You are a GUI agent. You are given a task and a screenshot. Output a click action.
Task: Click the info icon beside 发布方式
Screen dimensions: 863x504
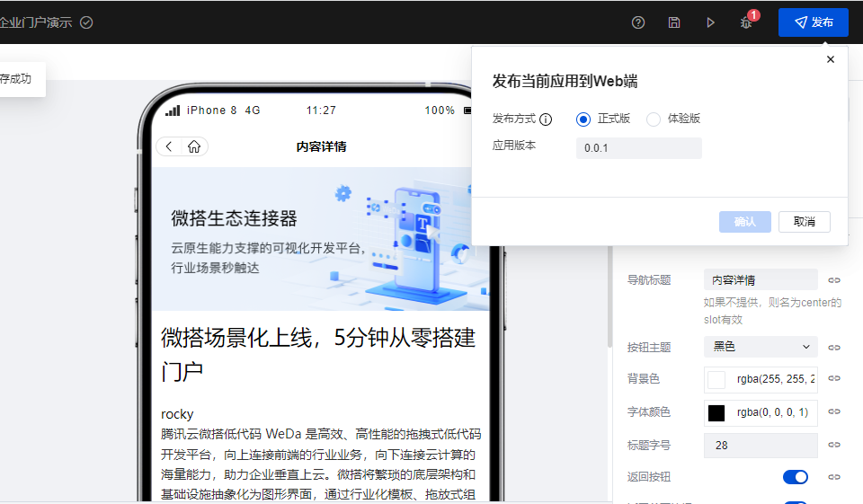click(546, 119)
